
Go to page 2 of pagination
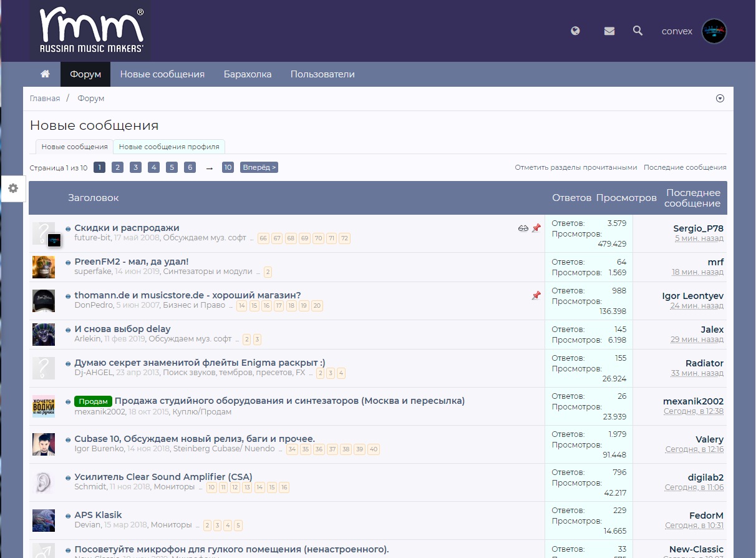click(x=117, y=167)
